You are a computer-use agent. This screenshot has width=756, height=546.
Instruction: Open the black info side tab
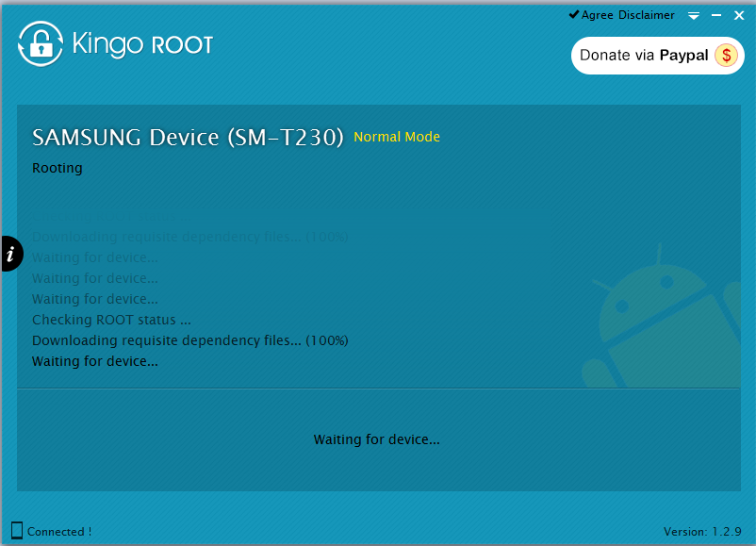[x=11, y=254]
